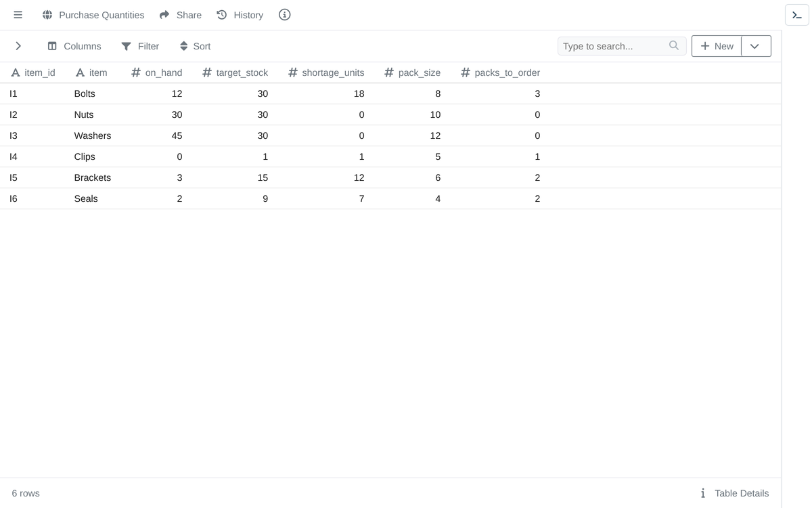Open the Sort options

tap(195, 46)
